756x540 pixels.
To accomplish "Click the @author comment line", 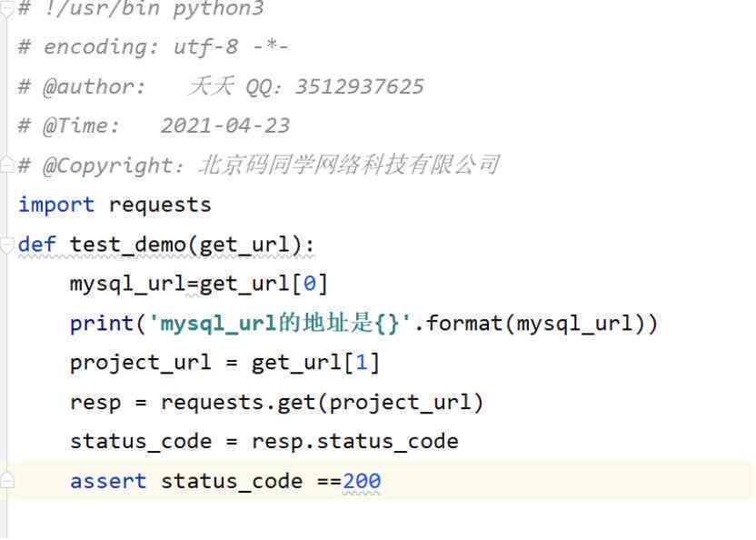I will tap(221, 87).
